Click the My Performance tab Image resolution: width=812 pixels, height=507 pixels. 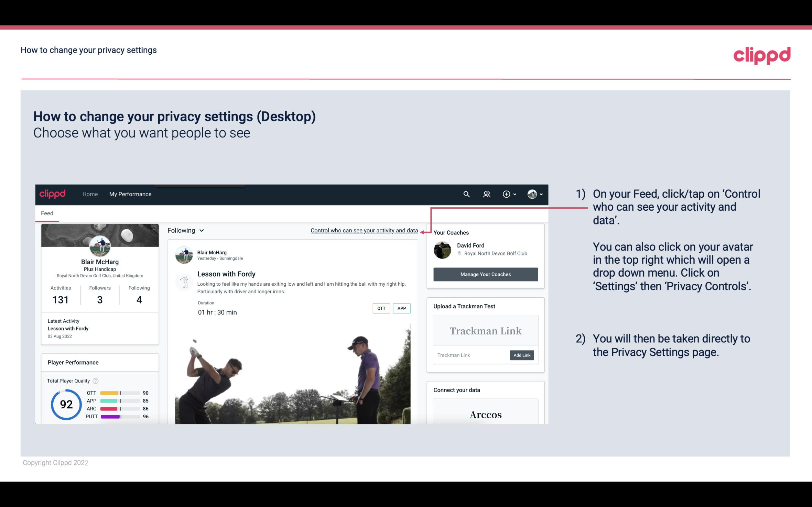pyautogui.click(x=130, y=193)
